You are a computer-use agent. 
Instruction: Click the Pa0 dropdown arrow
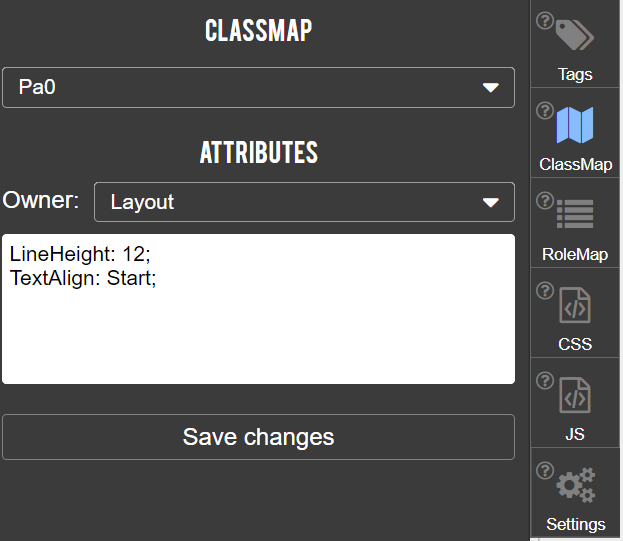(490, 88)
